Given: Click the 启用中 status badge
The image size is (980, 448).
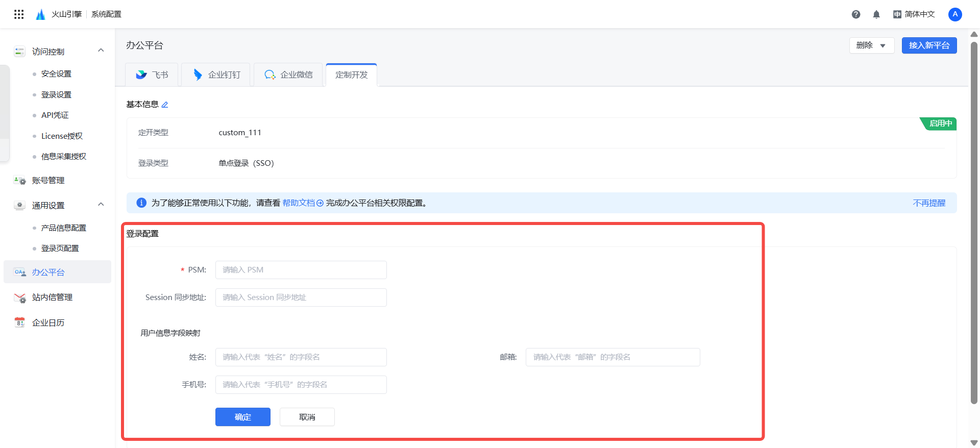Looking at the screenshot, I should 939,123.
